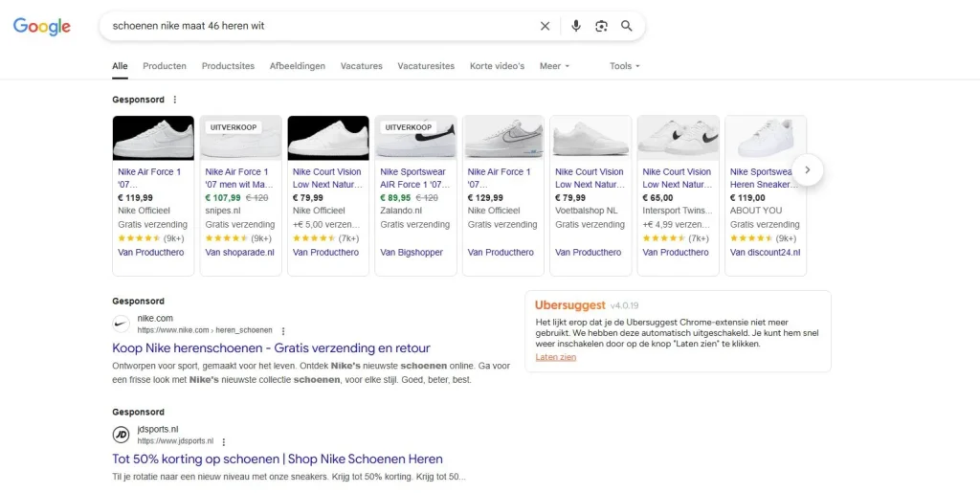
Task: Open the ABOUT YOU sneaker image
Action: click(x=766, y=138)
